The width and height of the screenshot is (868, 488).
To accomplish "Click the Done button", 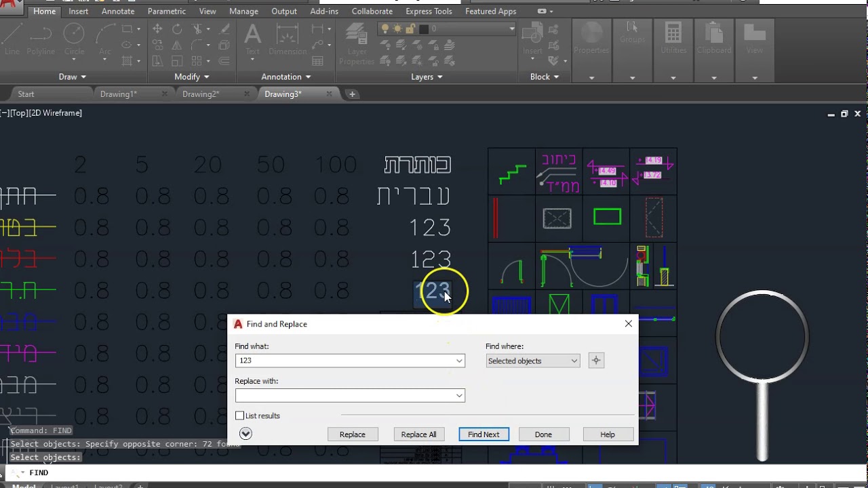I will (x=543, y=434).
